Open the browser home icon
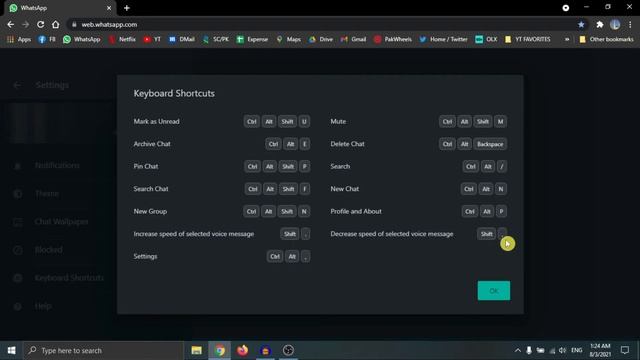640x360 pixels. coord(56,24)
